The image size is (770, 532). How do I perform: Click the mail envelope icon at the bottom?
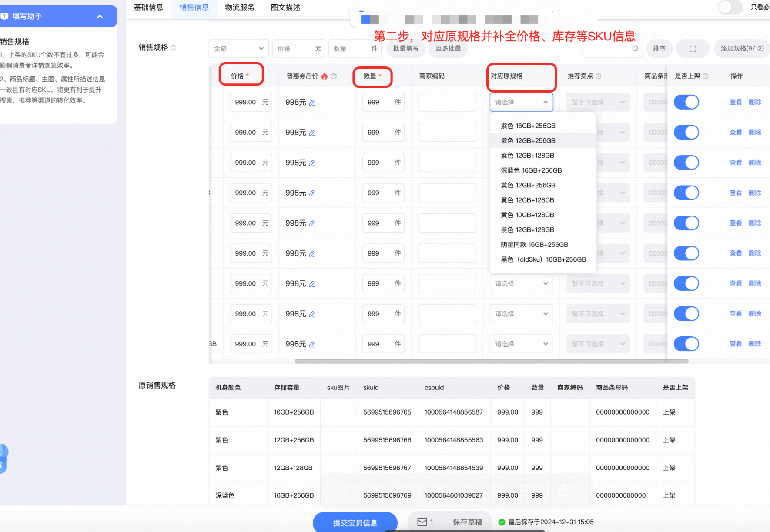pyautogui.click(x=422, y=522)
